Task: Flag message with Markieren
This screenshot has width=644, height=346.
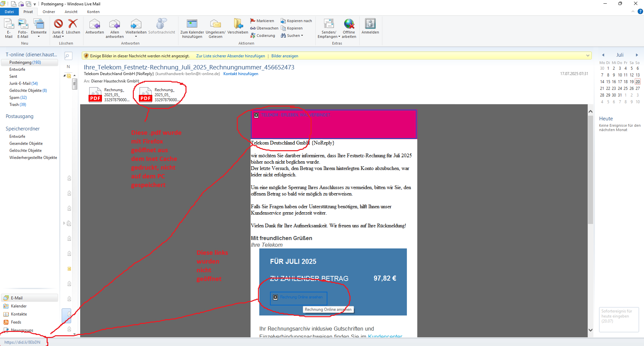Action: click(x=262, y=21)
